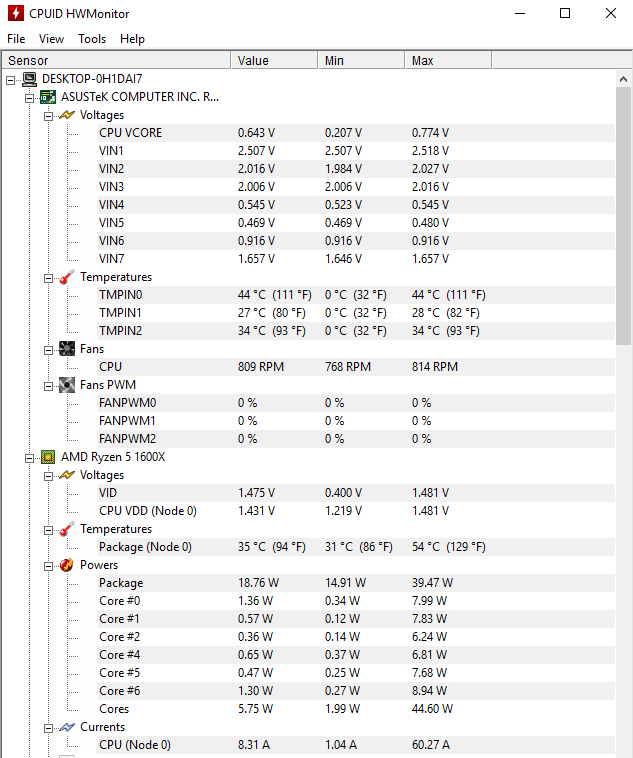Click the Sensor column header

pyautogui.click(x=116, y=60)
